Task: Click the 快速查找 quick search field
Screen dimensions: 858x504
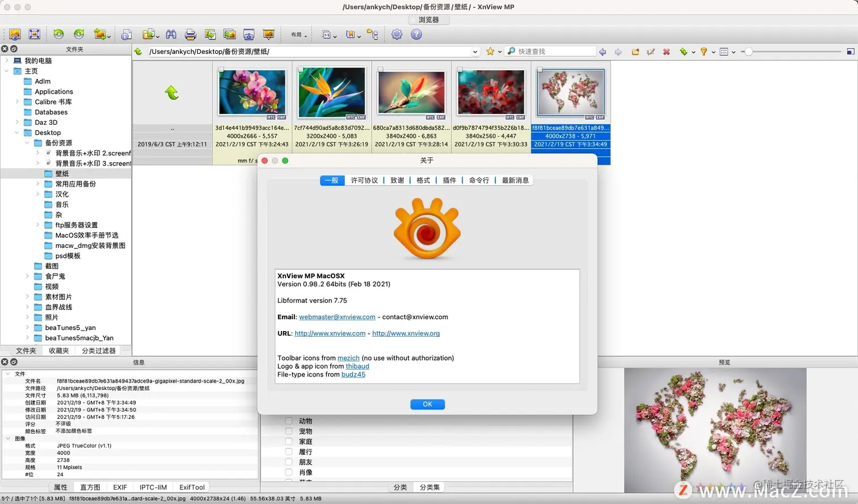Action: 552,52
